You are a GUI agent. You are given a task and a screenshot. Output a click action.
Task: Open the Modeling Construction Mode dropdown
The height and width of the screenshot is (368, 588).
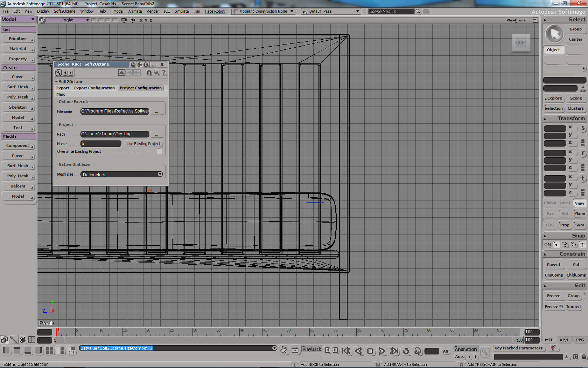pos(263,12)
